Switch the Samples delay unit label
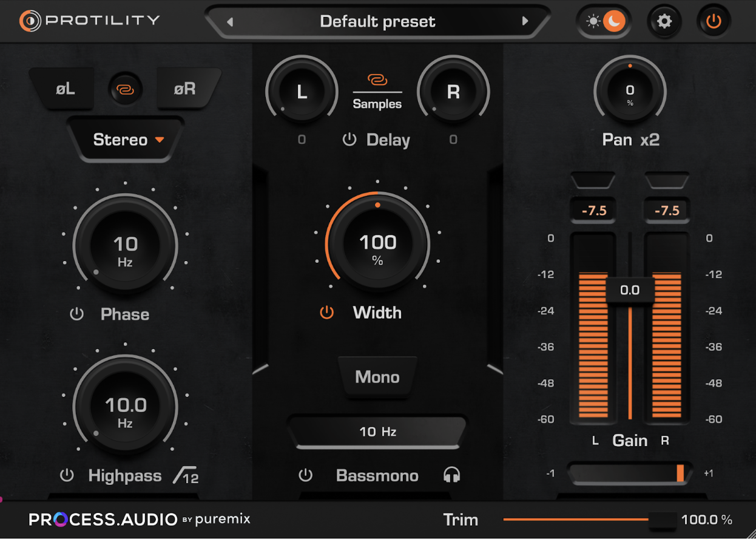The height and width of the screenshot is (539, 756). tap(377, 104)
